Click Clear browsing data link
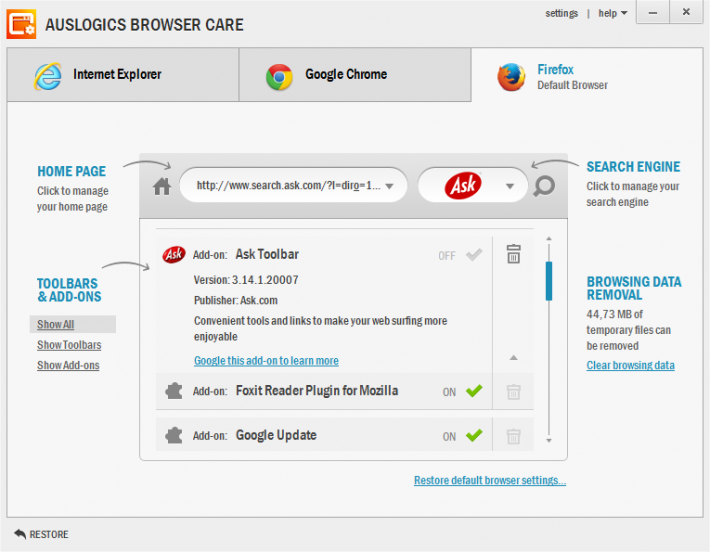This screenshot has width=710, height=552. (x=630, y=365)
